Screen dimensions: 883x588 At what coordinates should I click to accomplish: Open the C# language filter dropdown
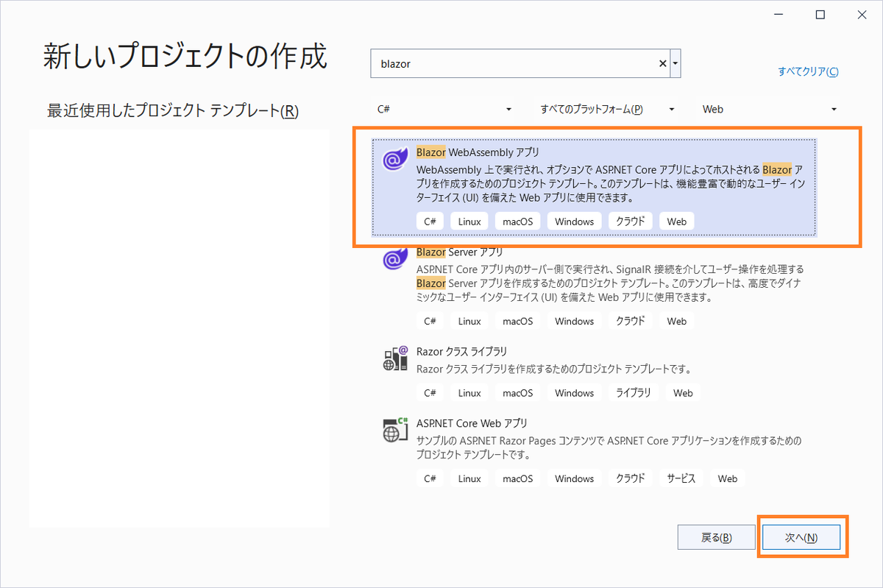pos(508,109)
